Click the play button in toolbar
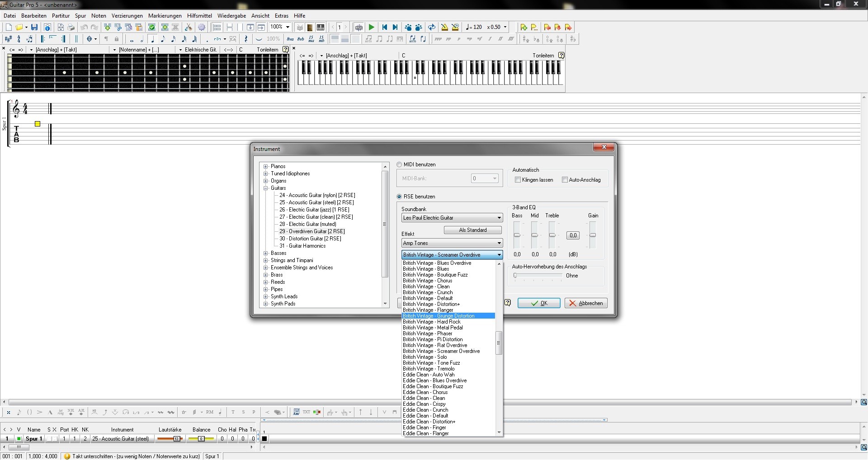The height and width of the screenshot is (460, 868). click(372, 28)
